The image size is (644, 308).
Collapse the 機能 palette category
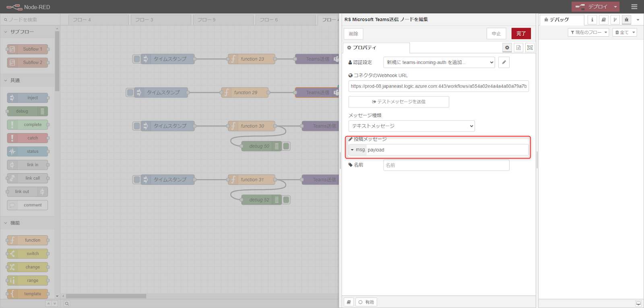pos(15,223)
